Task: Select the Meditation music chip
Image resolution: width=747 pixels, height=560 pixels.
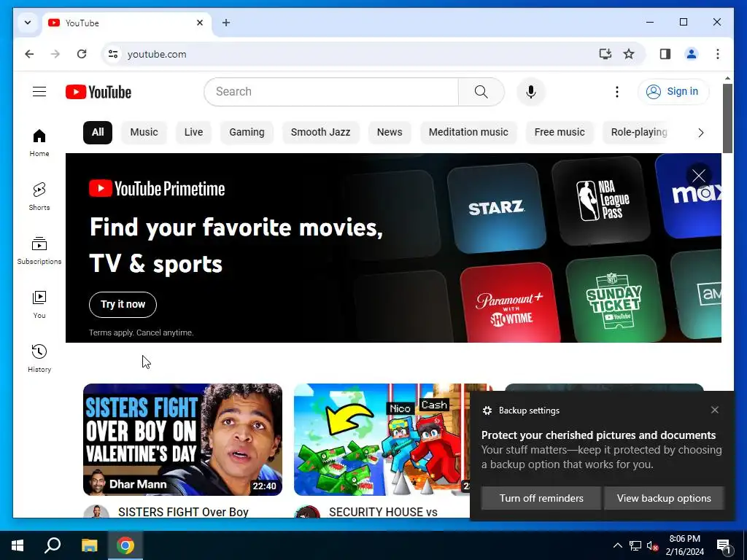Action: coord(468,133)
